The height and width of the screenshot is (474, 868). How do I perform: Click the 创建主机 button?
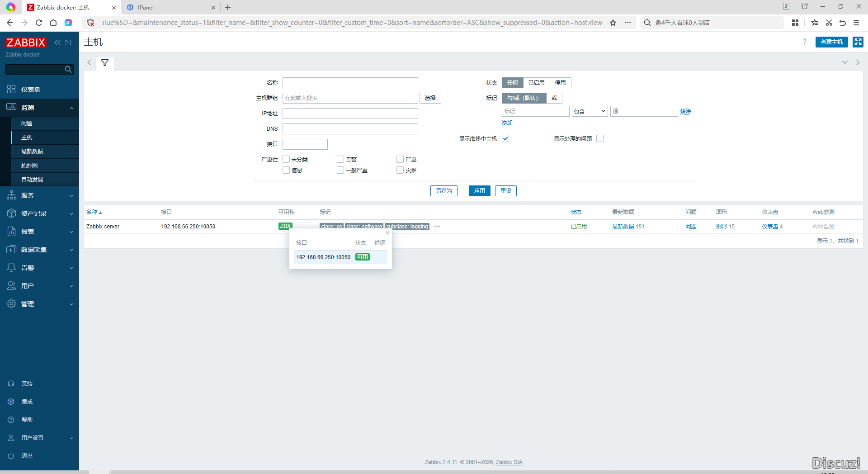(832, 42)
